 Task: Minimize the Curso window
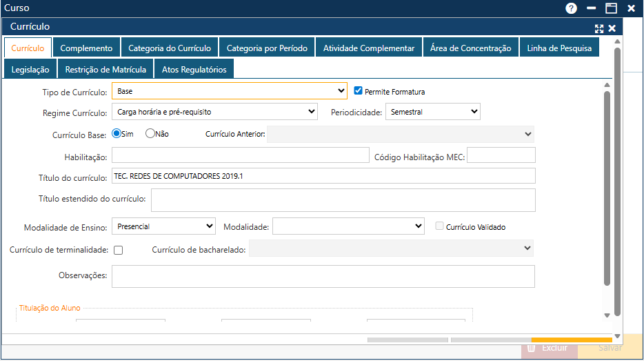click(x=591, y=8)
